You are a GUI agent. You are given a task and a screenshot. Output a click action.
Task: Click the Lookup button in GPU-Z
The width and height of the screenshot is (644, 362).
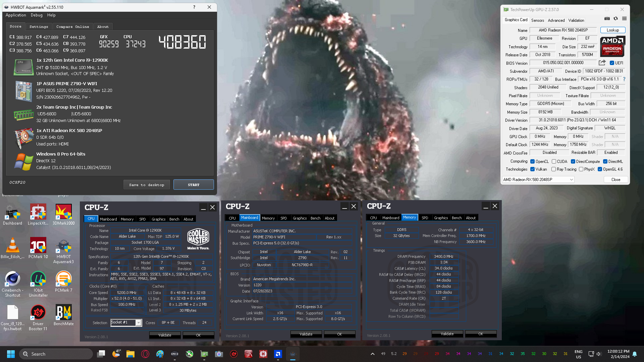click(x=613, y=30)
